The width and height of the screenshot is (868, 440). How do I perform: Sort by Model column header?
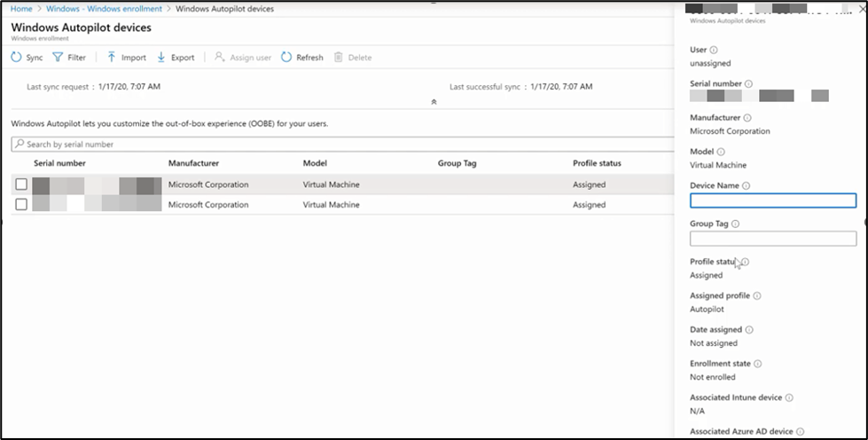[x=315, y=163]
